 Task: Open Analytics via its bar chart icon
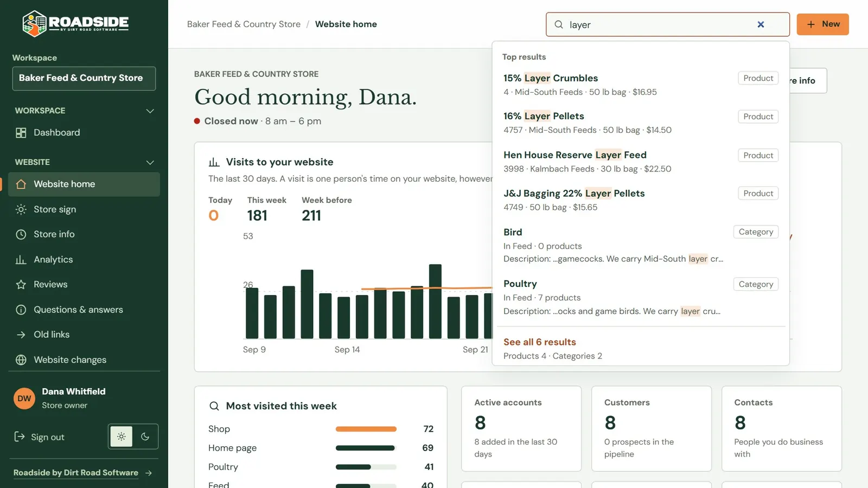click(21, 260)
